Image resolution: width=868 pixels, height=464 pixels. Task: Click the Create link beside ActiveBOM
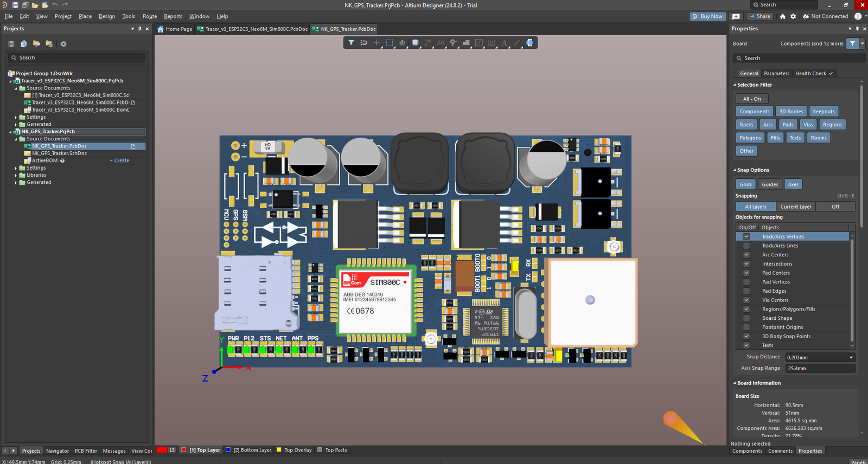[x=122, y=161]
